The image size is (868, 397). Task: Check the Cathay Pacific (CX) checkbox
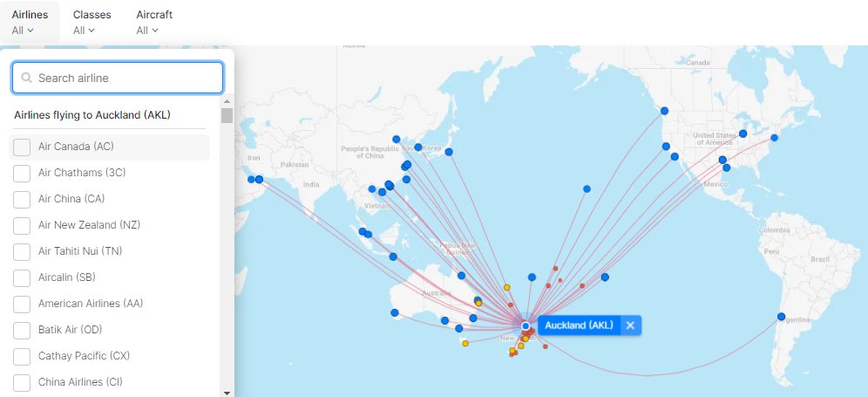click(x=22, y=356)
